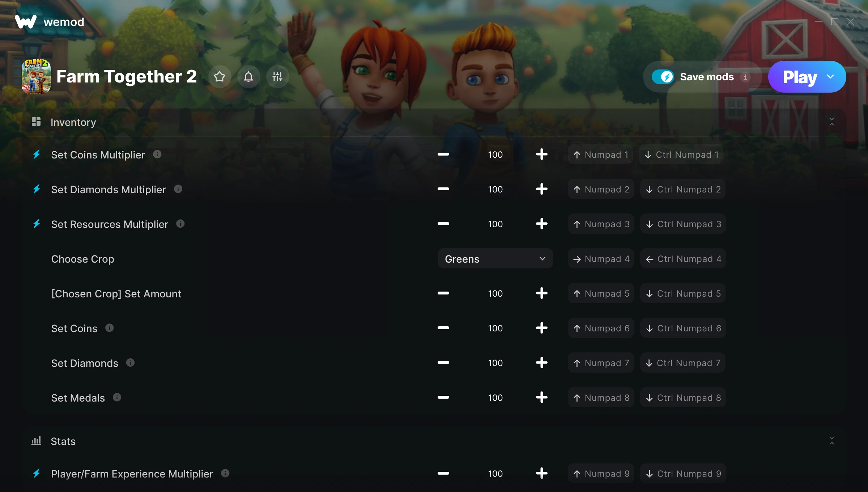This screenshot has height=492, width=868.
Task: Open Play button dropdown arrow
Action: point(830,77)
